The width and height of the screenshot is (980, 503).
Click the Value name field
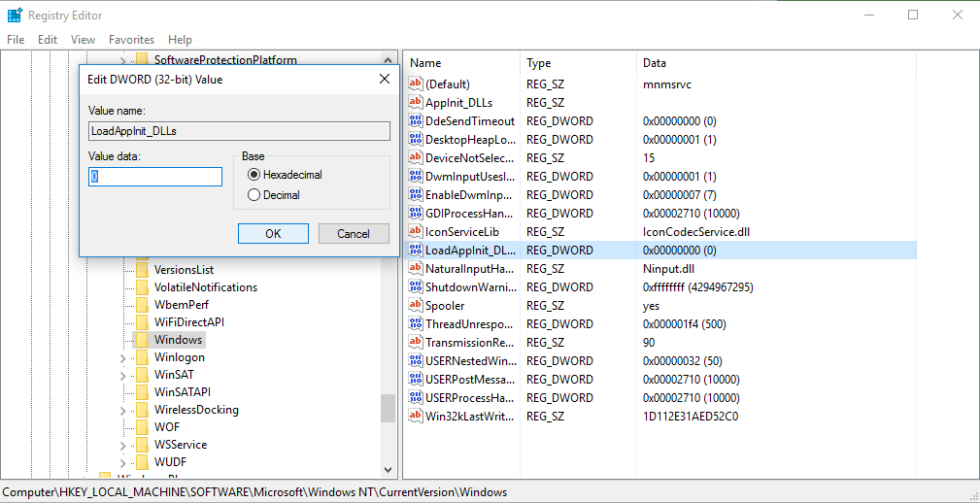tap(239, 131)
